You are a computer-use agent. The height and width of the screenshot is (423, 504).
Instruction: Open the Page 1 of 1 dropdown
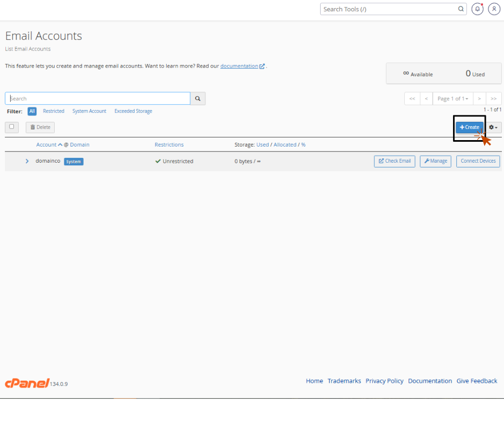[x=453, y=99]
